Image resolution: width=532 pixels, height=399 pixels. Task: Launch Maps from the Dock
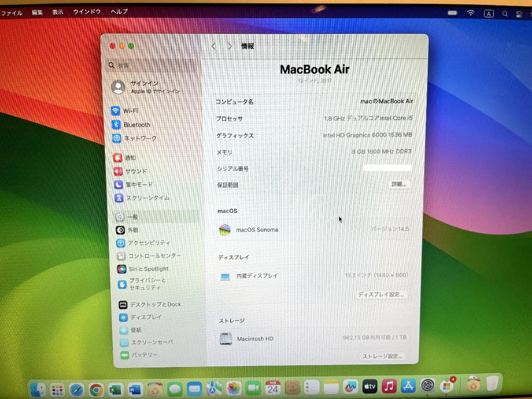pos(214,389)
